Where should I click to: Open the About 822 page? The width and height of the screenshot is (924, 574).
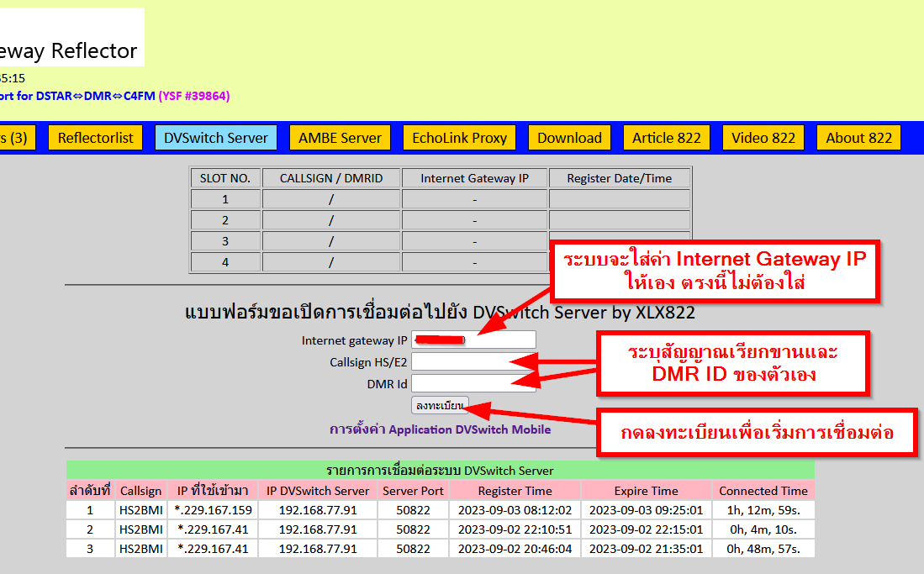858,138
